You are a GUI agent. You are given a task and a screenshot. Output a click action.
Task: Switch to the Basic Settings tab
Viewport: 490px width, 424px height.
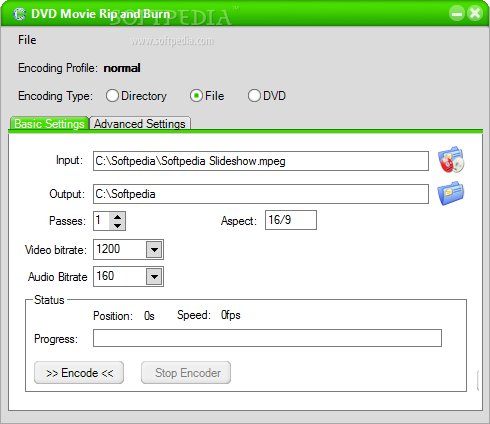tap(49, 124)
